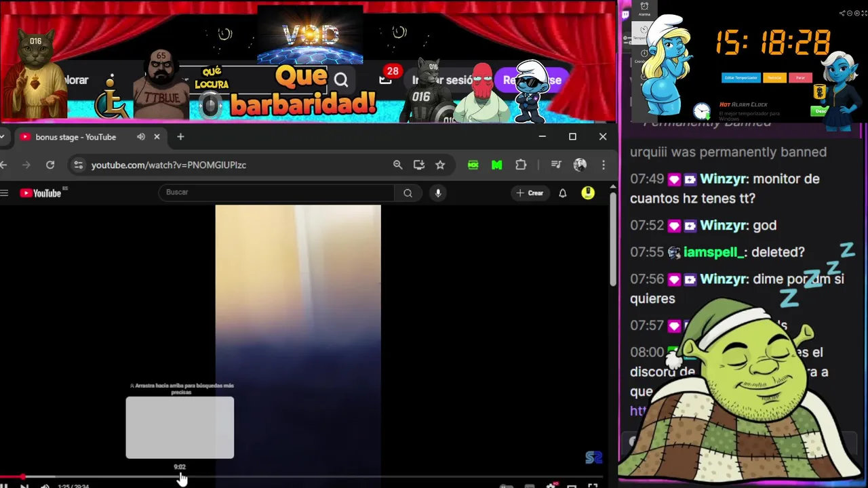Viewport: 868px width, 488px height.
Task: Share the timer via share icon
Action: (x=842, y=13)
